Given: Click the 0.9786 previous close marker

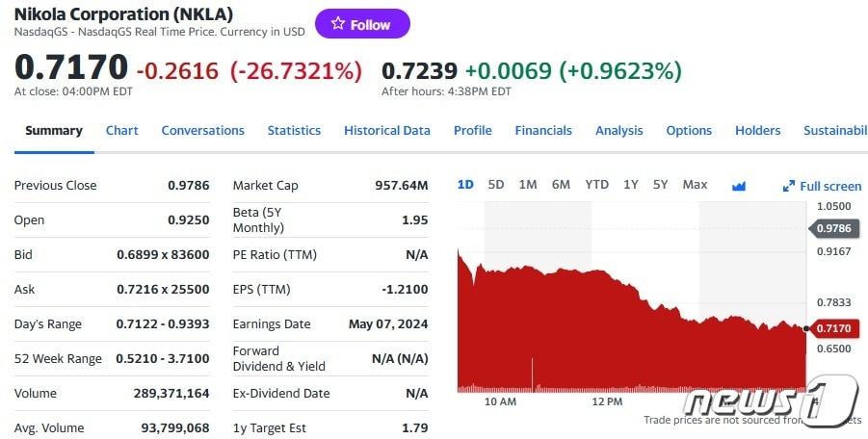Looking at the screenshot, I should 832,228.
